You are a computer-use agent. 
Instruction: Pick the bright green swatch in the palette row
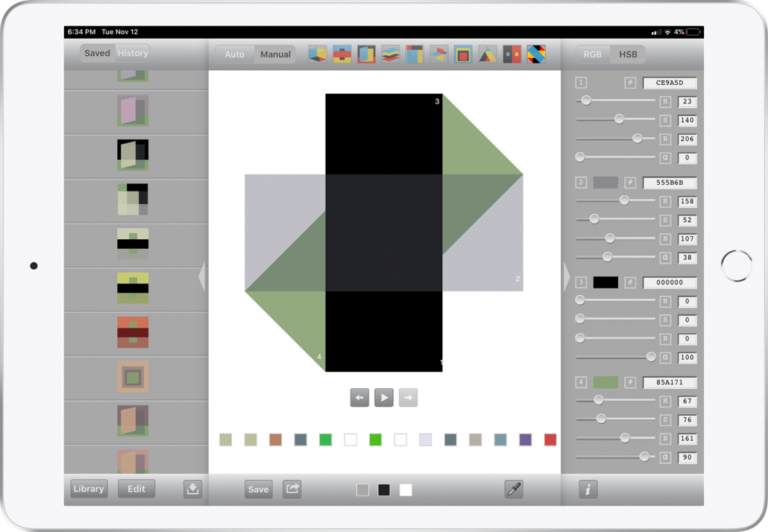[x=375, y=440]
